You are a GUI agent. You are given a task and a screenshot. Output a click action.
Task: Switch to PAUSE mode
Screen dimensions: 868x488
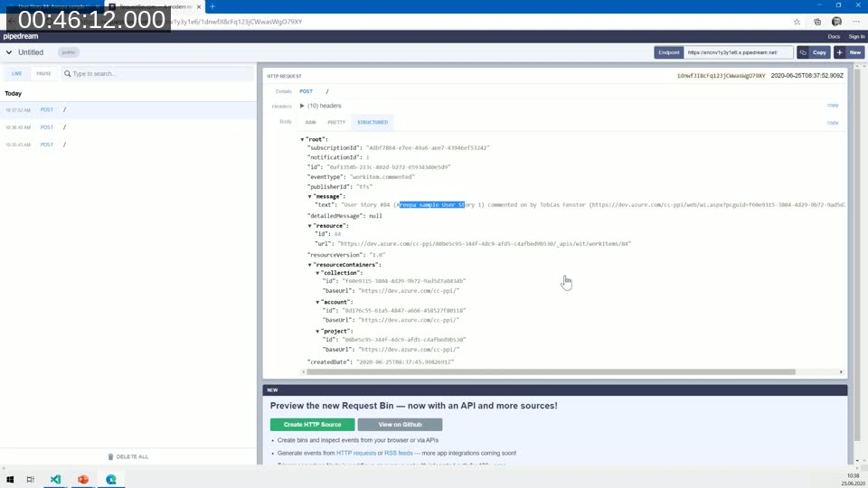(x=43, y=73)
